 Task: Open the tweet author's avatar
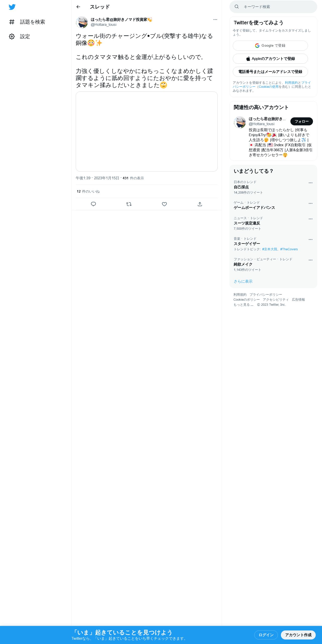(82, 22)
